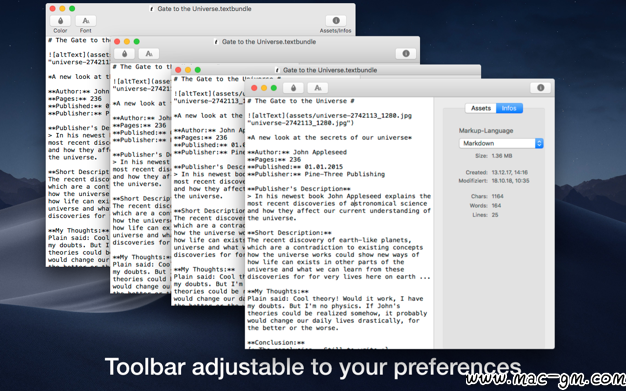
Task: Minimize the front window with yellow button
Action: click(x=264, y=88)
